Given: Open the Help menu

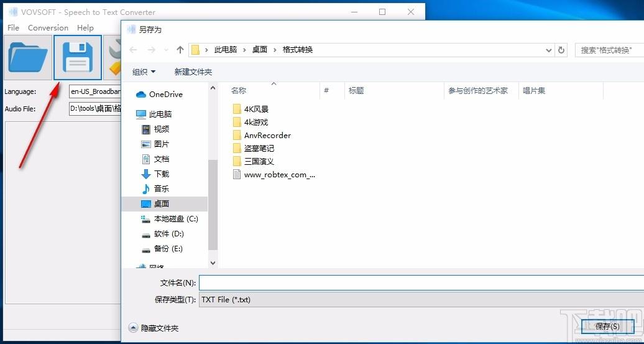Looking at the screenshot, I should click(x=85, y=28).
